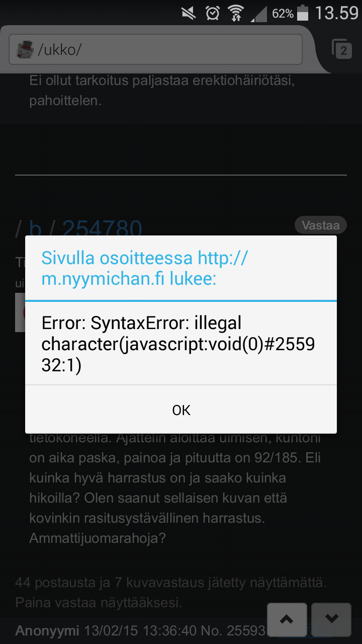Tap the Vastaa reply button
This screenshot has height=644, width=362.
click(x=321, y=225)
